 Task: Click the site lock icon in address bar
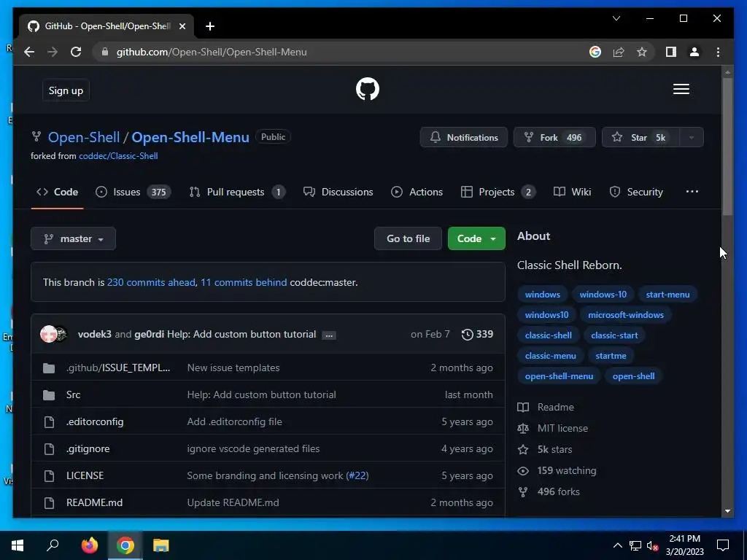[x=105, y=52]
